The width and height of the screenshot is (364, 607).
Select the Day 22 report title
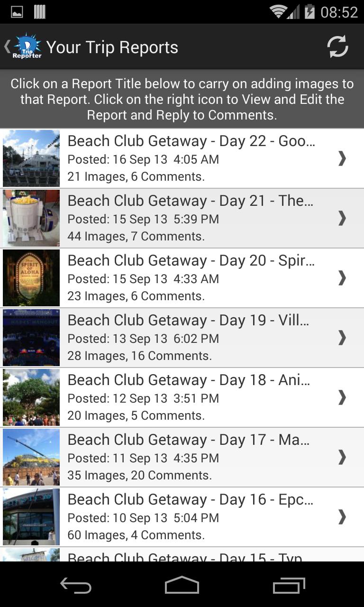[x=191, y=141]
